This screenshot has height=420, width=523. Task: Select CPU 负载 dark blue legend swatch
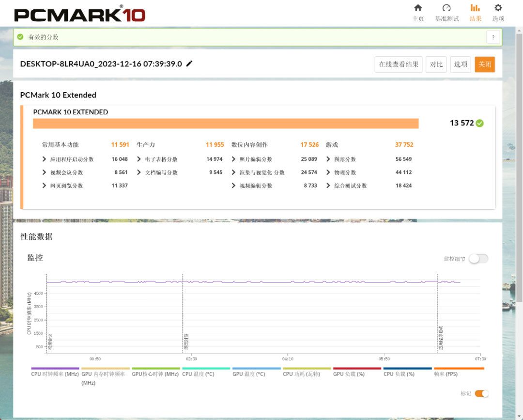(x=408, y=368)
